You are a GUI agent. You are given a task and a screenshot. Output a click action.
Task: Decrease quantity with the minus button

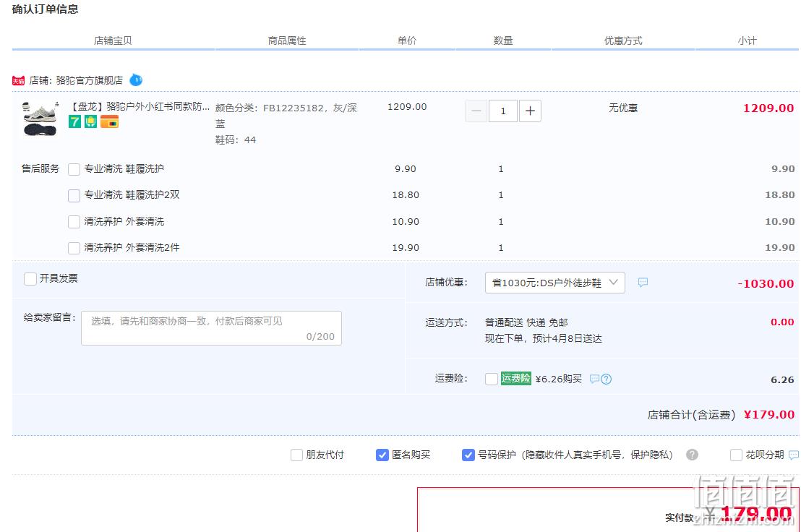pos(476,111)
